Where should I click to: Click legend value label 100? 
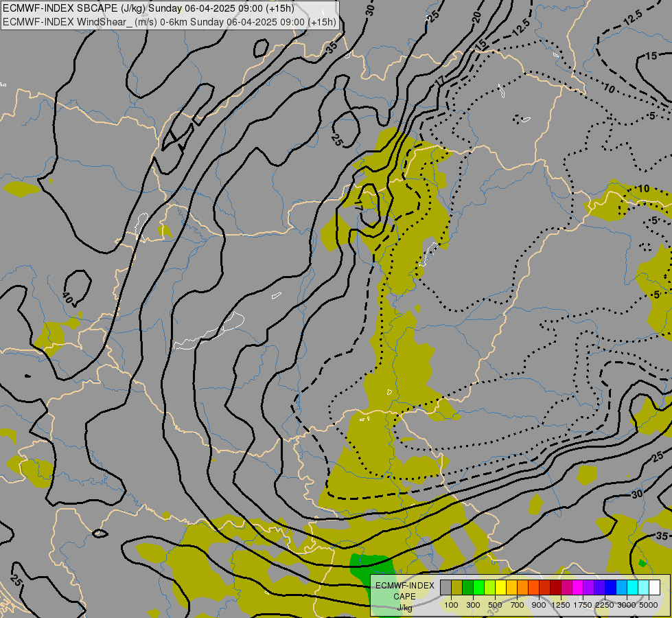click(451, 605)
